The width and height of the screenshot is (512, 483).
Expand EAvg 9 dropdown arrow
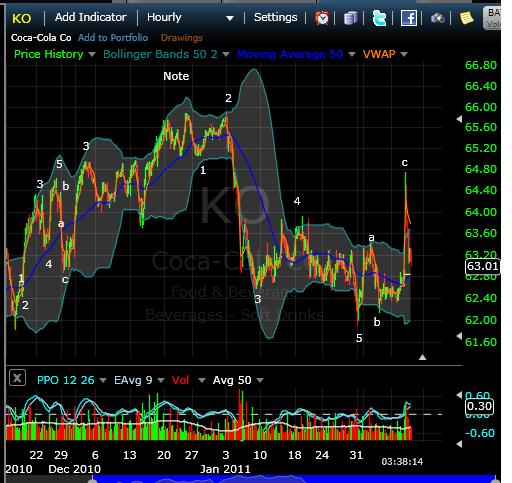pos(161,380)
